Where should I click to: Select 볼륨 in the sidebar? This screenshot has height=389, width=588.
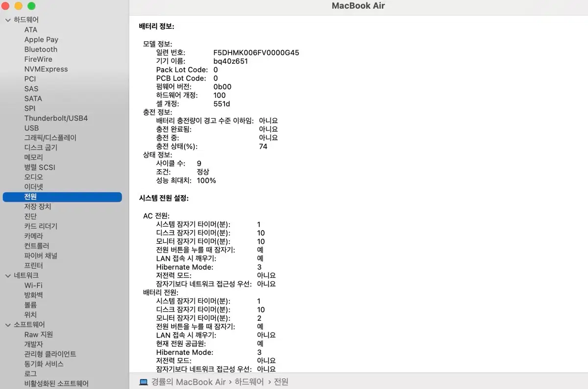click(30, 305)
